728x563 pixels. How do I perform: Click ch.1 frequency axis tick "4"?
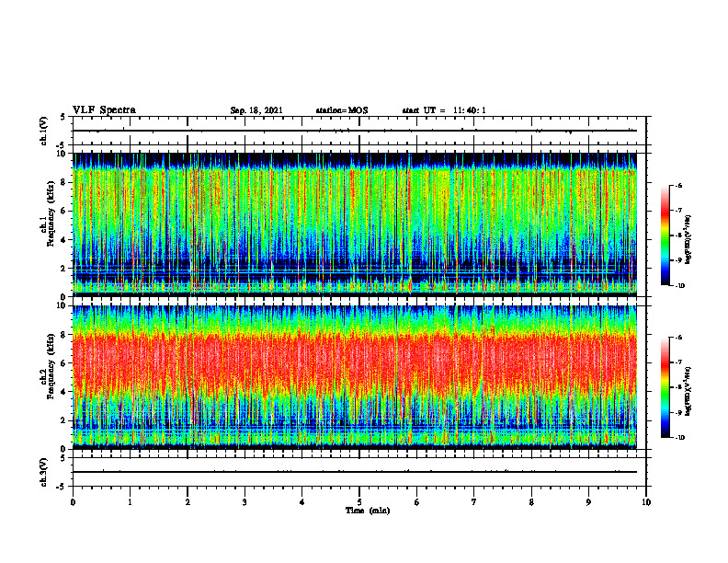pos(65,240)
